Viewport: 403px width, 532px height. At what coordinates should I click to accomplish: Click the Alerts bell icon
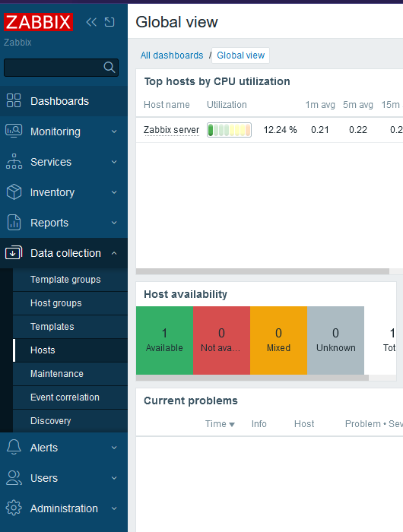pos(14,447)
